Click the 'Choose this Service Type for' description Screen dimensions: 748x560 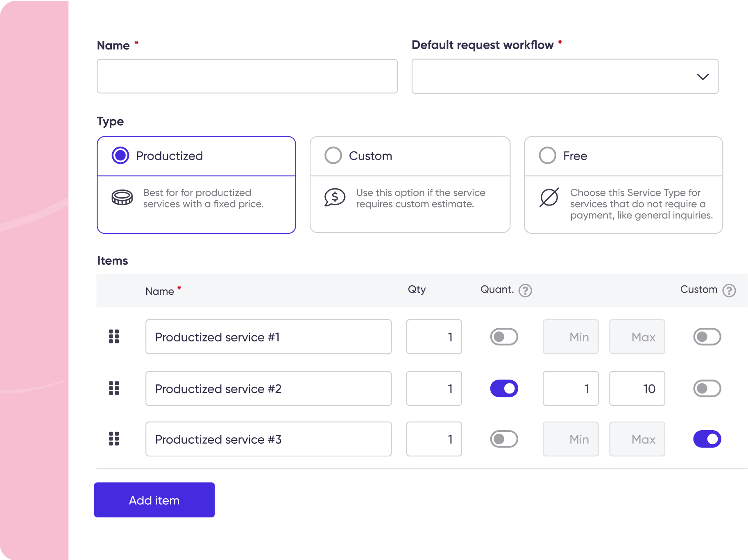pyautogui.click(x=641, y=204)
